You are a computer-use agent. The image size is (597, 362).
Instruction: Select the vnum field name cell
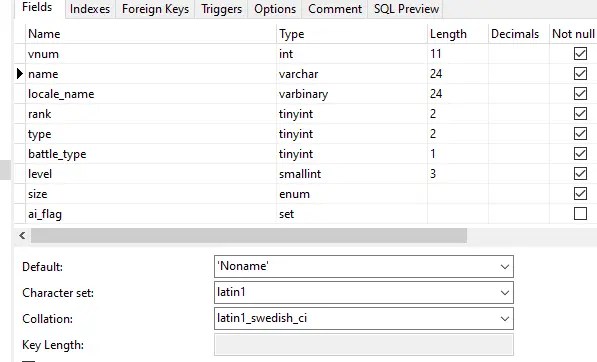coord(151,54)
